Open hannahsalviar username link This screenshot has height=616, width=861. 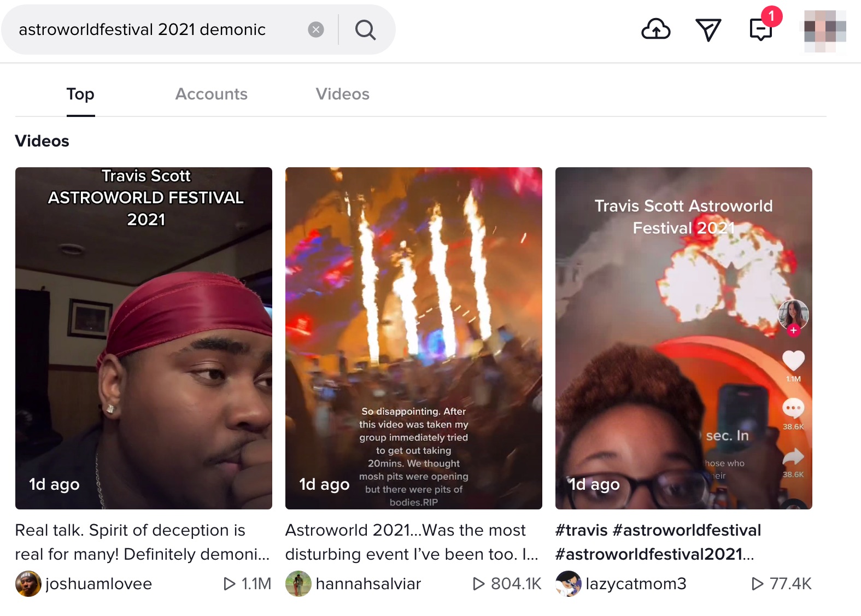[x=368, y=584]
